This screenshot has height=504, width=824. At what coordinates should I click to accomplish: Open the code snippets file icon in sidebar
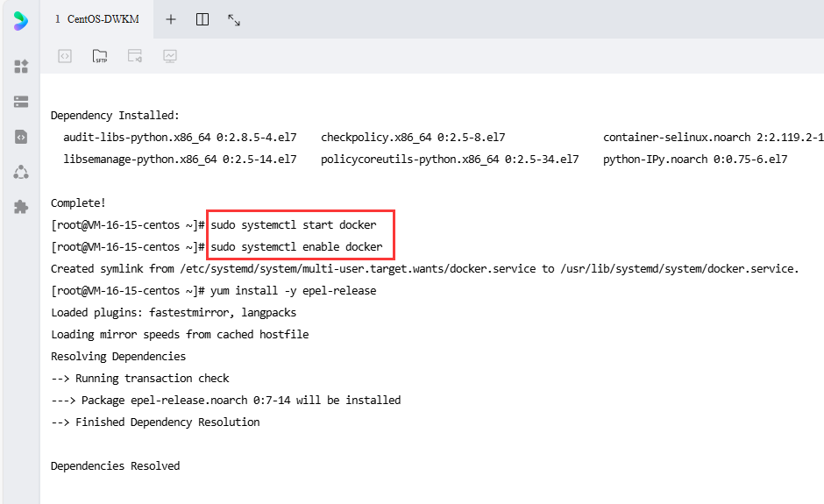tap(21, 137)
